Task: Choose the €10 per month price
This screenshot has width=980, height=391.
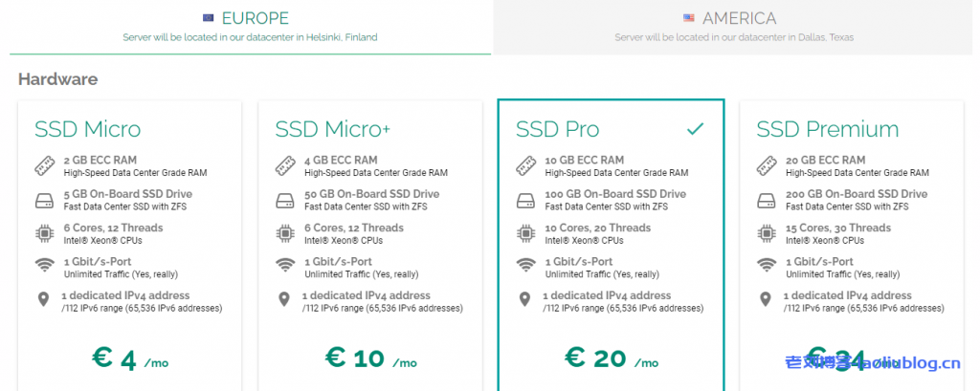Action: tap(369, 358)
